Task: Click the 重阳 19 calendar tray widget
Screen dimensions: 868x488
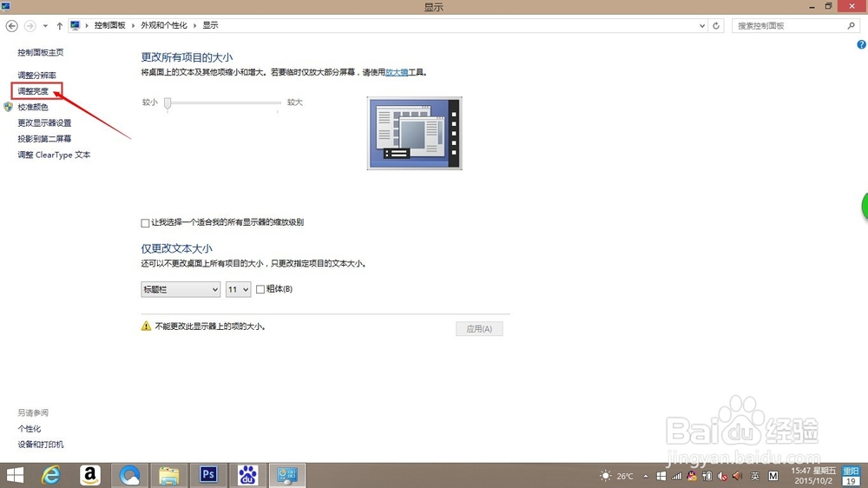Action: pyautogui.click(x=851, y=475)
